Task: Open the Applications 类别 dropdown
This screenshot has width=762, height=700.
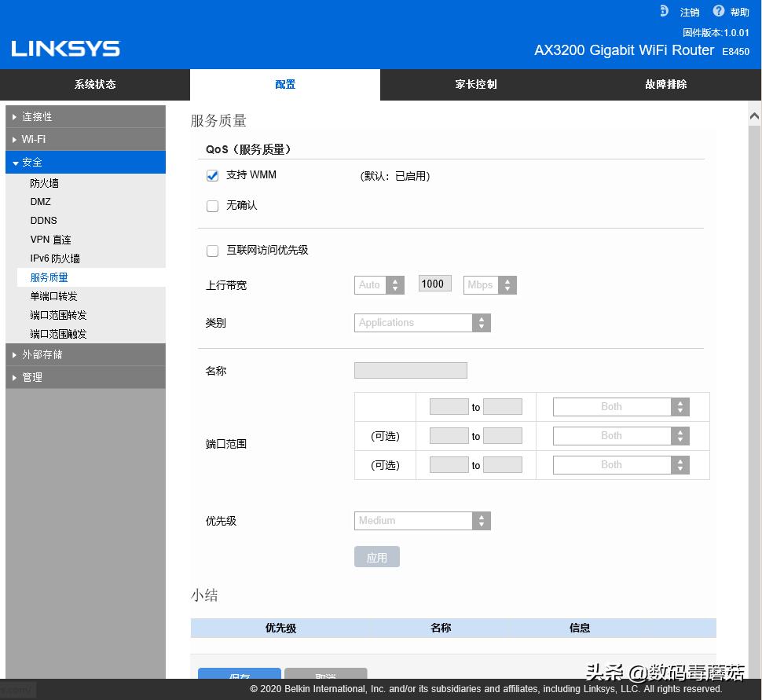Action: (481, 322)
